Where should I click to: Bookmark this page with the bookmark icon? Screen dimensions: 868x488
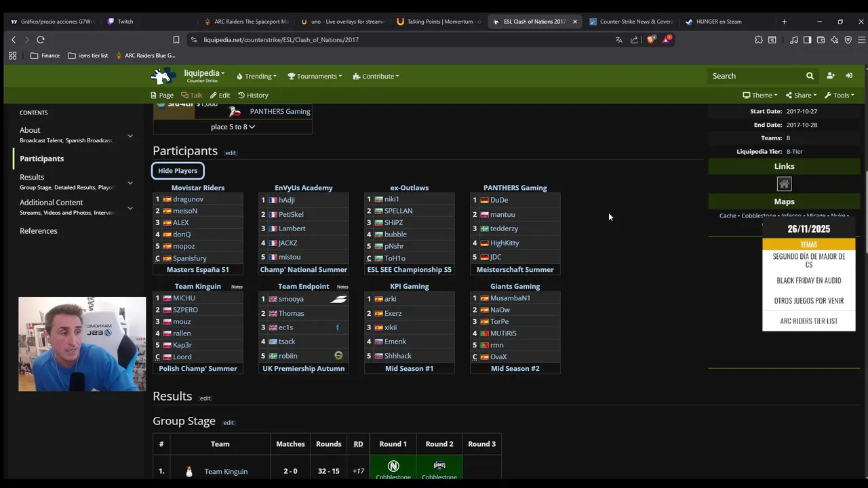pos(176,40)
